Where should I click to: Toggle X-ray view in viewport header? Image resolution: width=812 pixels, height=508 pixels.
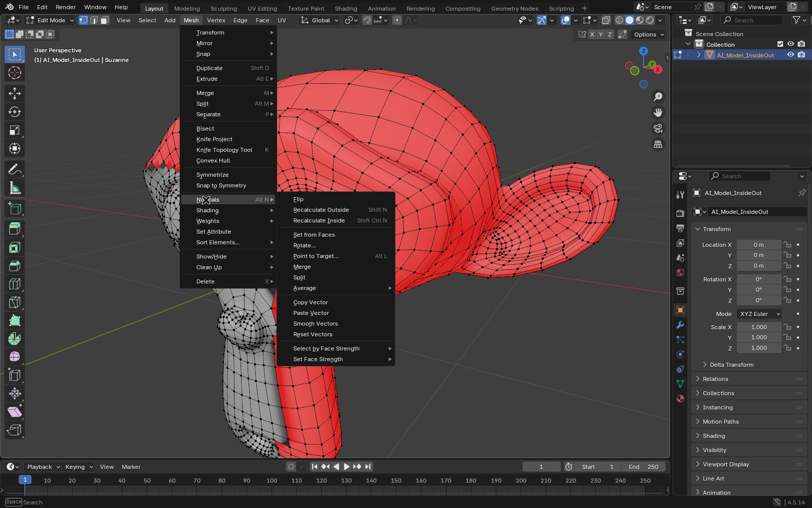click(x=606, y=20)
